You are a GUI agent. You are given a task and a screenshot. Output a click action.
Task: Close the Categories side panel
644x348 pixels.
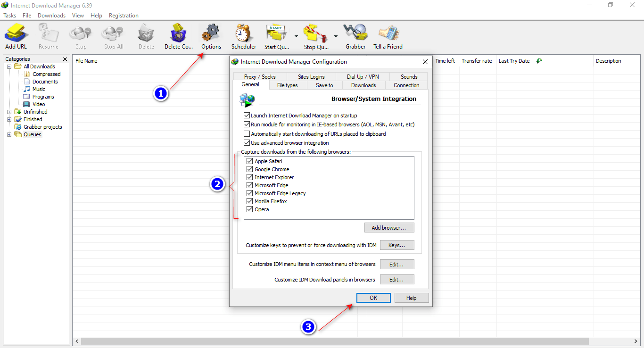(65, 59)
